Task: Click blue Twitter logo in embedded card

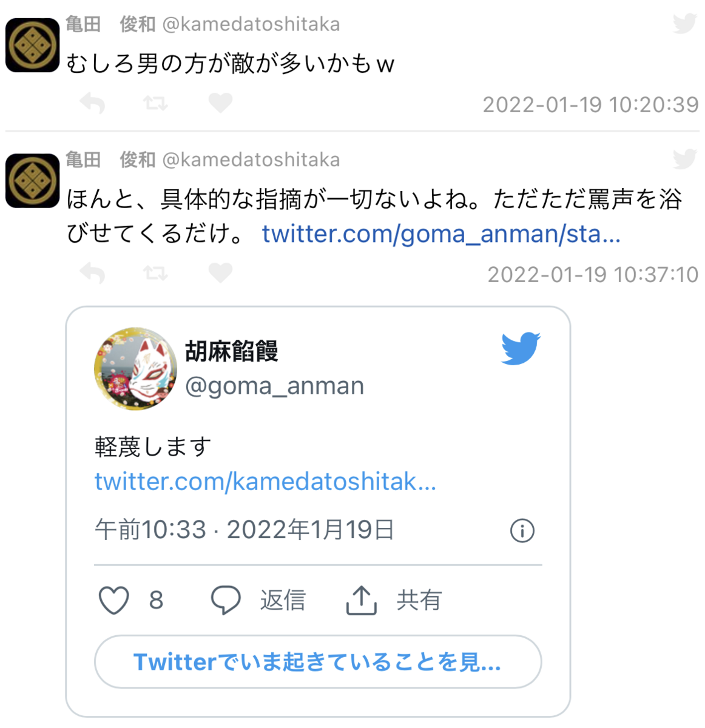Action: pyautogui.click(x=521, y=348)
